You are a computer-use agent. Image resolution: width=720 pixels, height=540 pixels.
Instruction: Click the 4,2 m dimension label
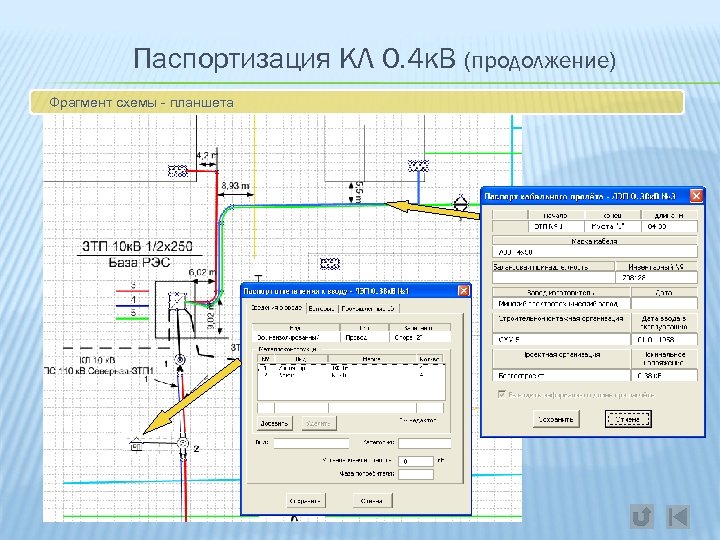point(206,156)
